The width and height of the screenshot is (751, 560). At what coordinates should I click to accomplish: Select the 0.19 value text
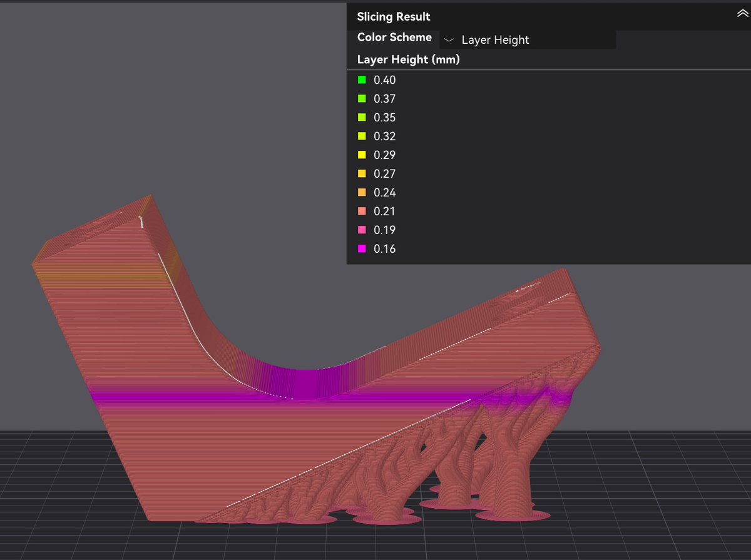(384, 230)
